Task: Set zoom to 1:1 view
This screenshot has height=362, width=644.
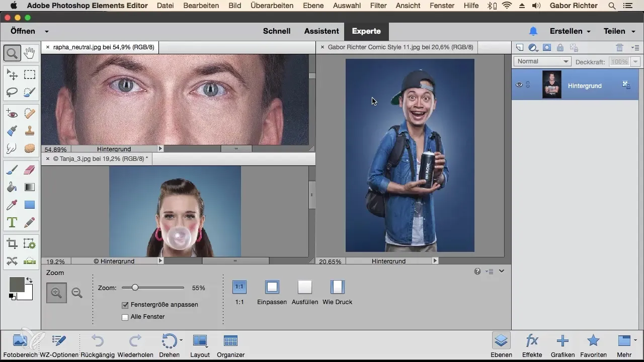Action: point(239,287)
